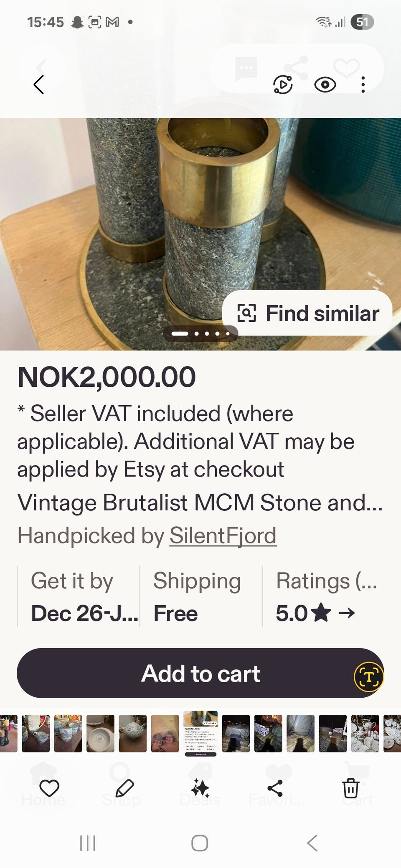Image resolution: width=401 pixels, height=868 pixels.
Task: Tap the back arrow at top left
Action: (x=39, y=85)
